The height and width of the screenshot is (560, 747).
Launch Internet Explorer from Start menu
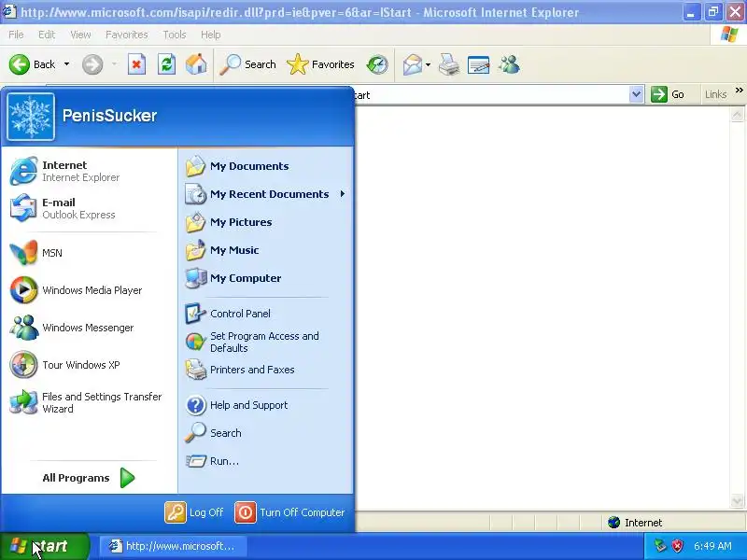pos(89,171)
